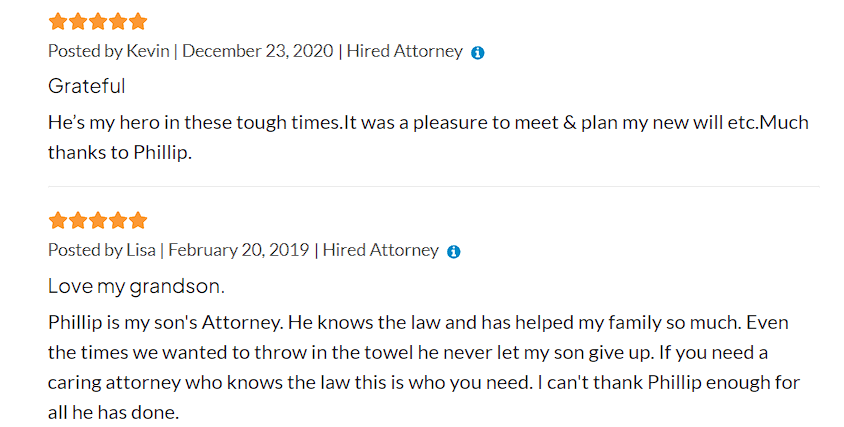Screen dimensions: 844x427
Task: Click the Posted by Kevin author name
Action: 147,51
